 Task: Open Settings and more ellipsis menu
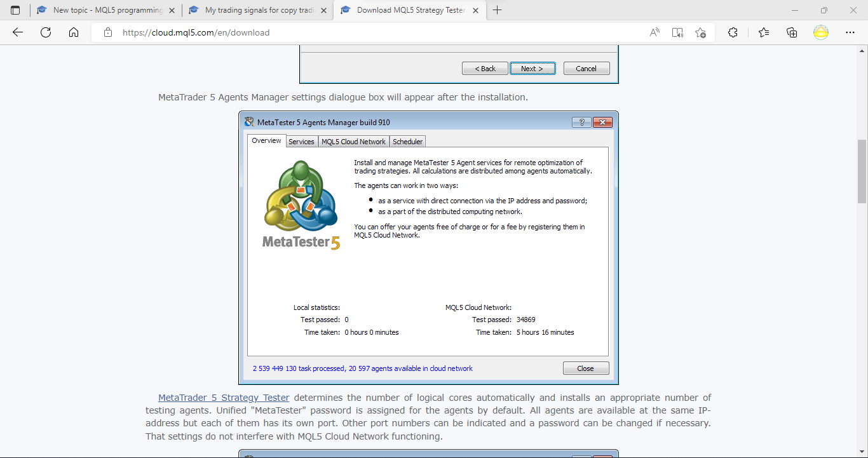[x=850, y=32]
